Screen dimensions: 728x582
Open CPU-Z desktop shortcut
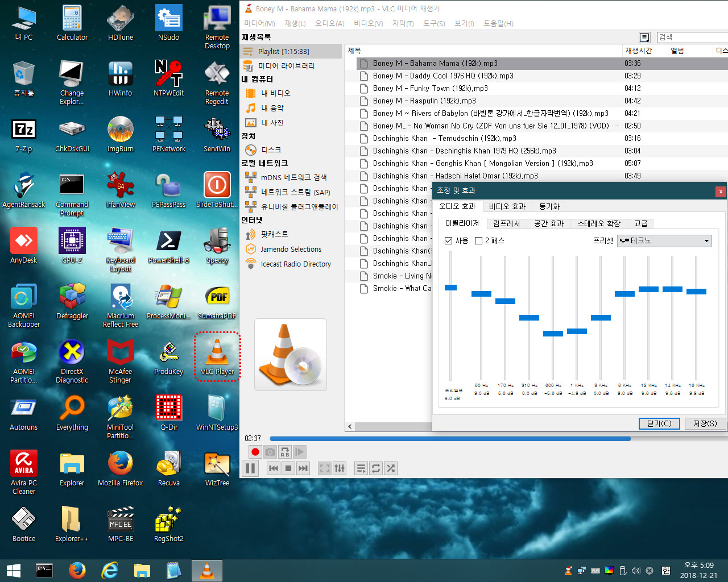pos(72,246)
